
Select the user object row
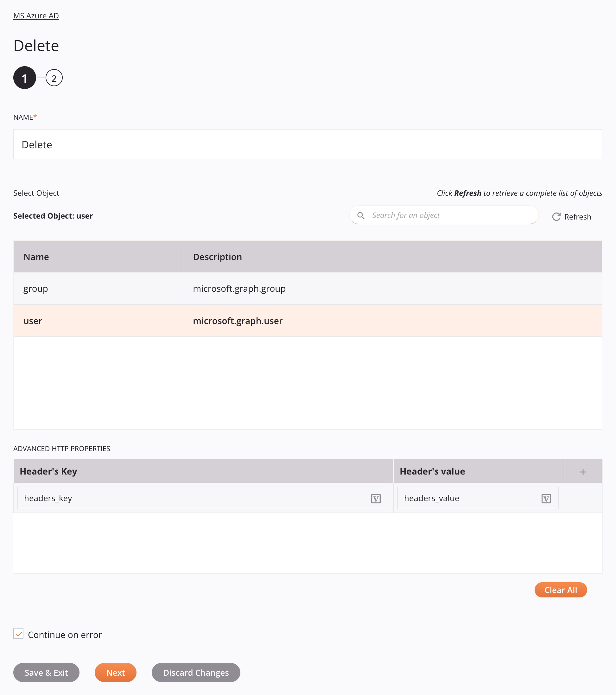308,321
